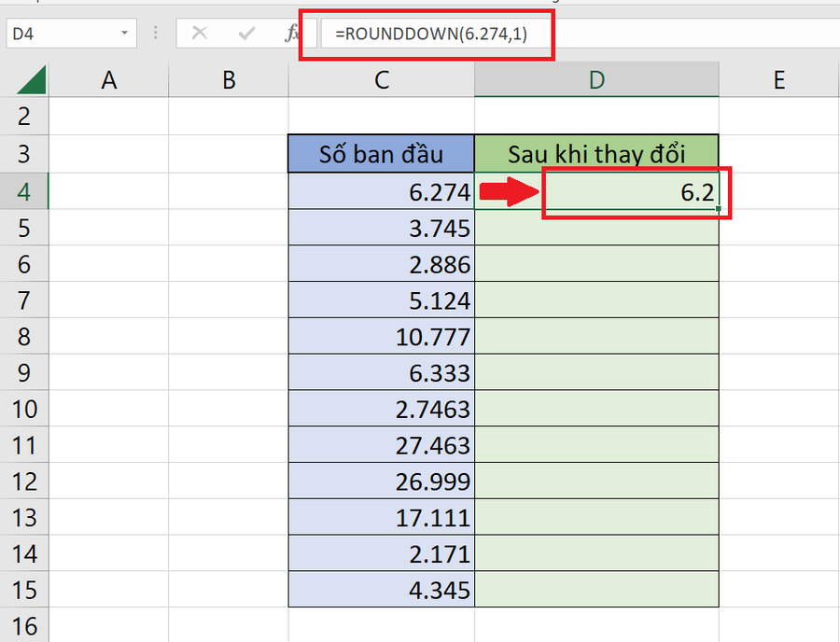
Task: Click the formula bar resize dots handle
Action: (x=155, y=34)
